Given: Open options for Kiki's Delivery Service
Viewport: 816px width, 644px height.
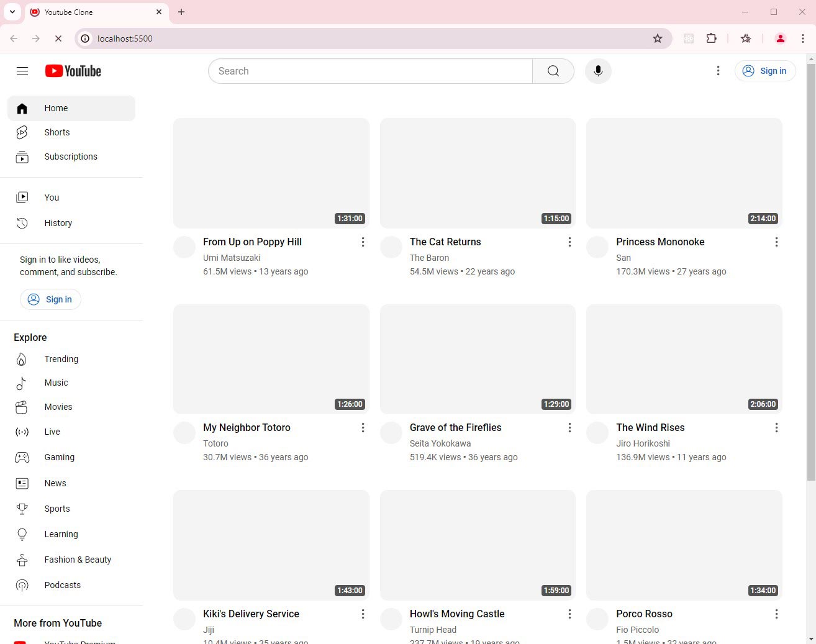Looking at the screenshot, I should coord(363,614).
